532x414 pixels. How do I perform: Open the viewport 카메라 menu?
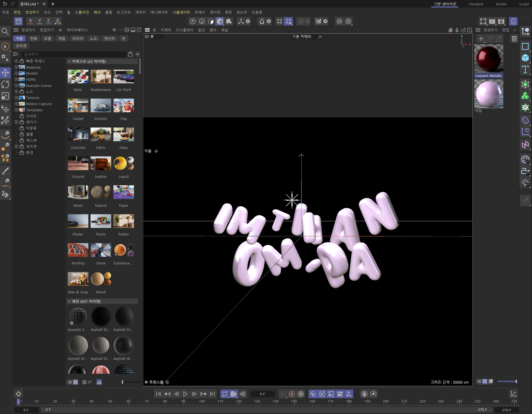click(x=166, y=30)
